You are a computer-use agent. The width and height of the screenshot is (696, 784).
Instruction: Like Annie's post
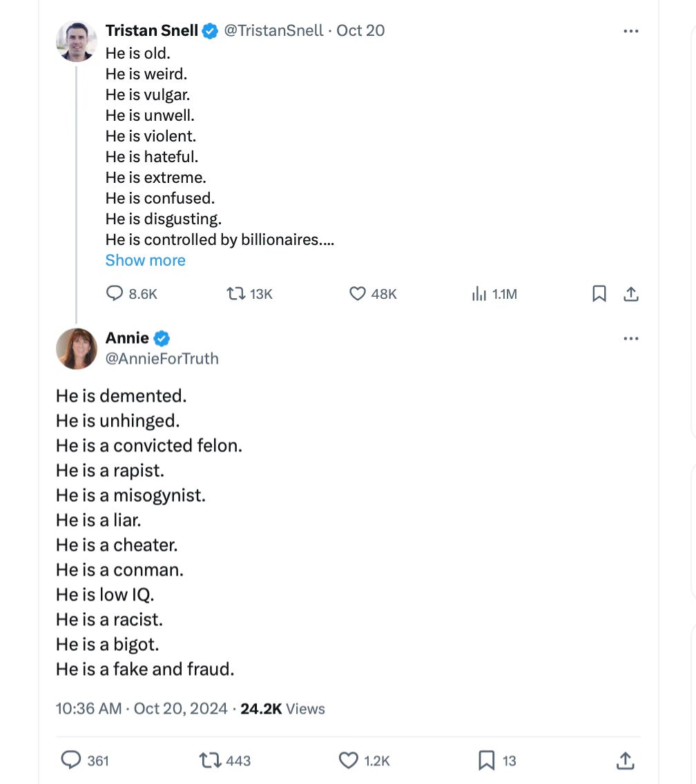348,761
